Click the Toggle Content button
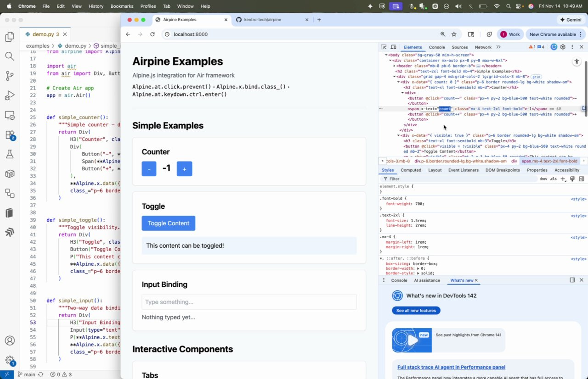Viewport: 588px width, 379px height. click(169, 223)
